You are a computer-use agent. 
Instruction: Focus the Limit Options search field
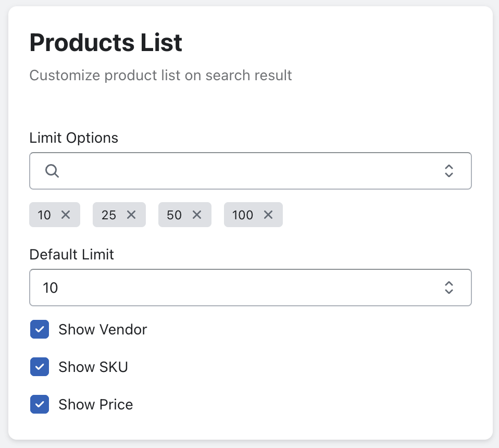click(250, 171)
